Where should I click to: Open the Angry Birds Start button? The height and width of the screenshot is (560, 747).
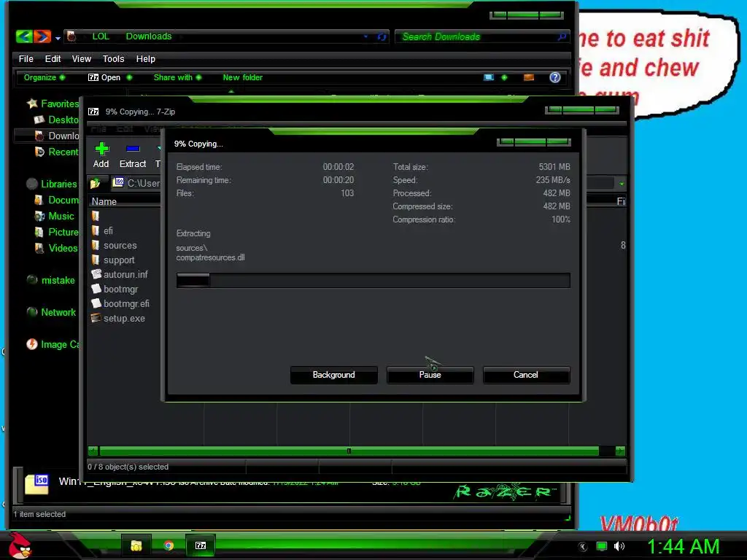click(20, 545)
